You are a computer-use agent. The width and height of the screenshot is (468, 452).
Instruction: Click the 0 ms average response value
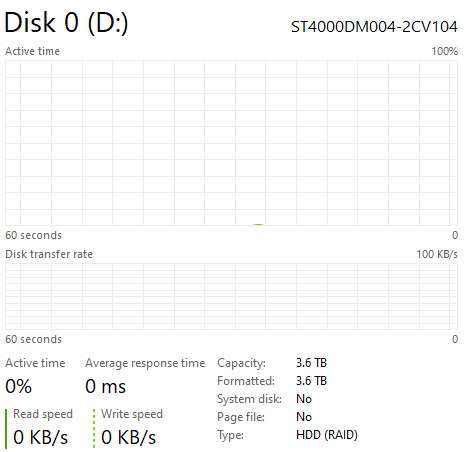tap(105, 386)
